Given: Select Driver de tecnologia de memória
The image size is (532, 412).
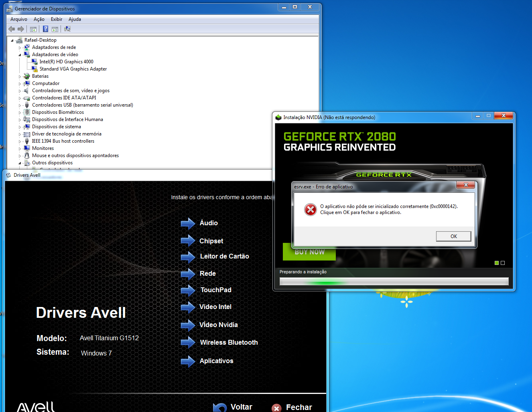Looking at the screenshot, I should click(x=67, y=134).
